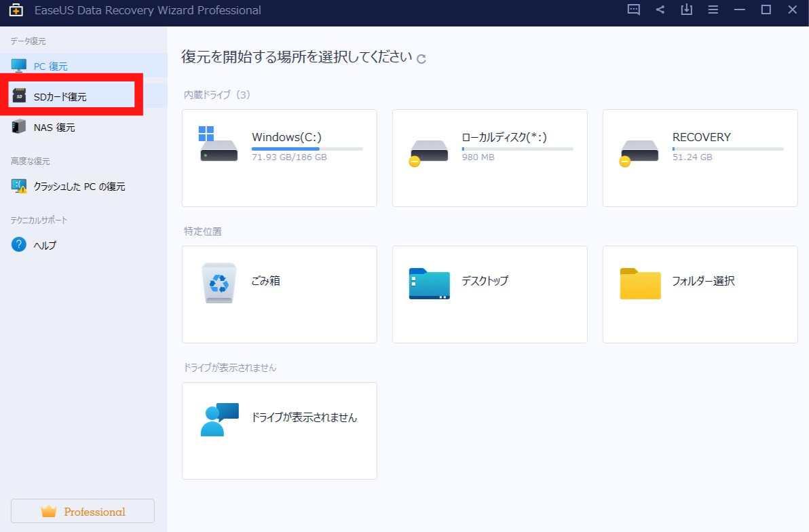Screen dimensions: 809x532
Task: Click the share icon in title bar
Action: 660,10
